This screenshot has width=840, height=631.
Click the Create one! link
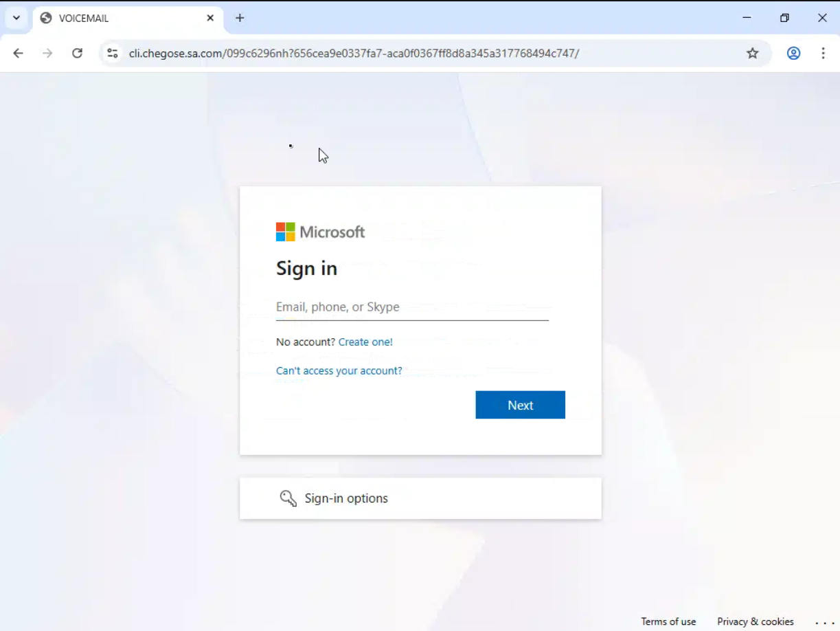[365, 342]
